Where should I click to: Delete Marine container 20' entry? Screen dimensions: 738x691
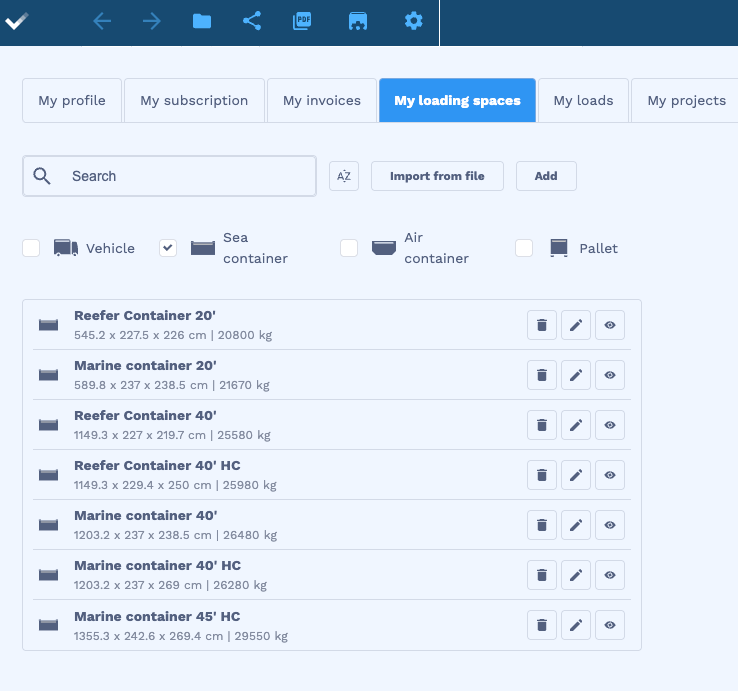pyautogui.click(x=542, y=375)
